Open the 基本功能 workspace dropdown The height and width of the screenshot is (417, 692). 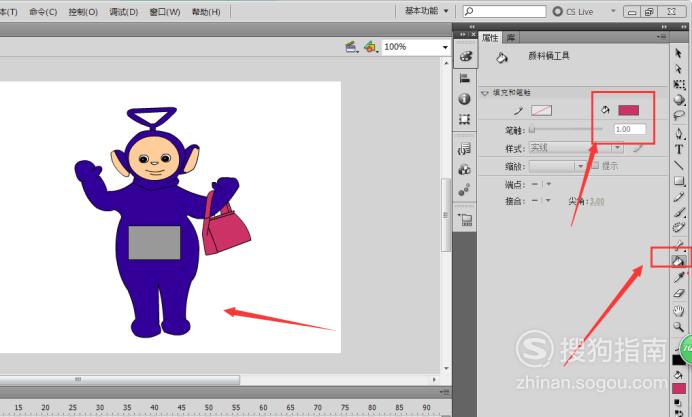426,11
